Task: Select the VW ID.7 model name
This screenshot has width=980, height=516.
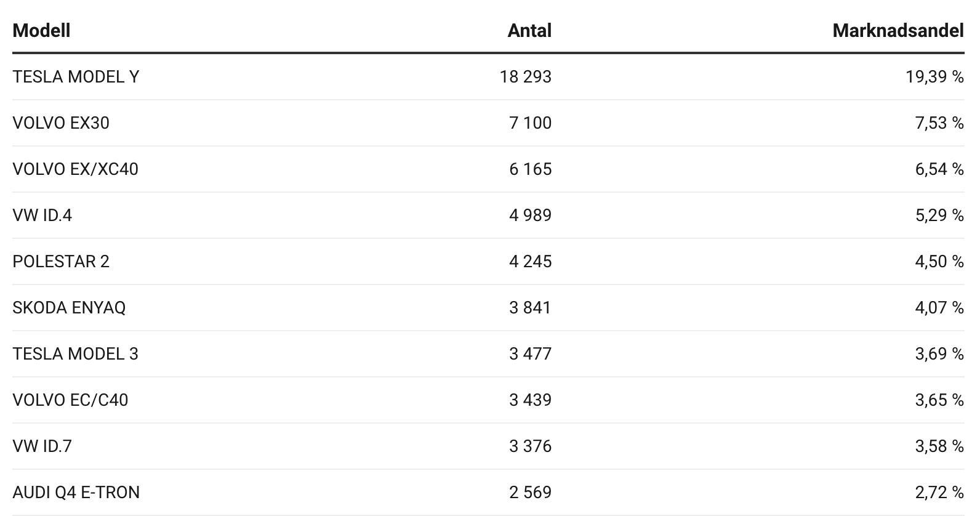Action: coord(42,446)
